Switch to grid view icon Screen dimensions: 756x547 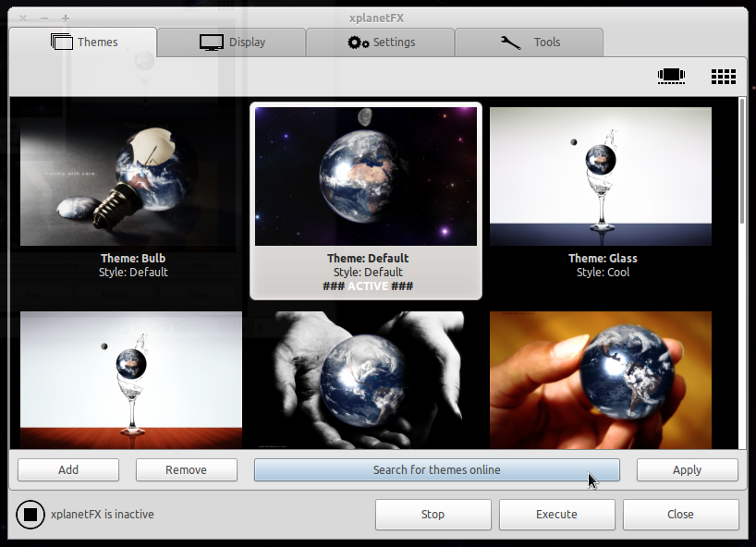click(x=724, y=76)
